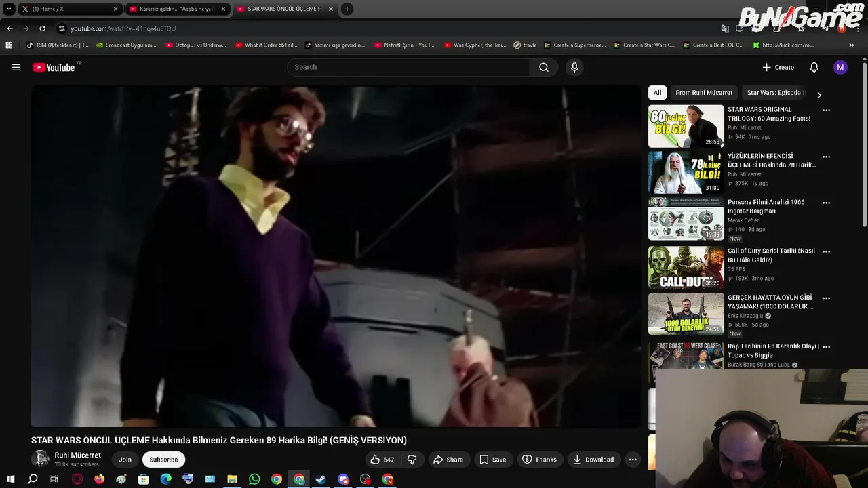
Task: Show more bookmarks chevron
Action: tap(852, 45)
